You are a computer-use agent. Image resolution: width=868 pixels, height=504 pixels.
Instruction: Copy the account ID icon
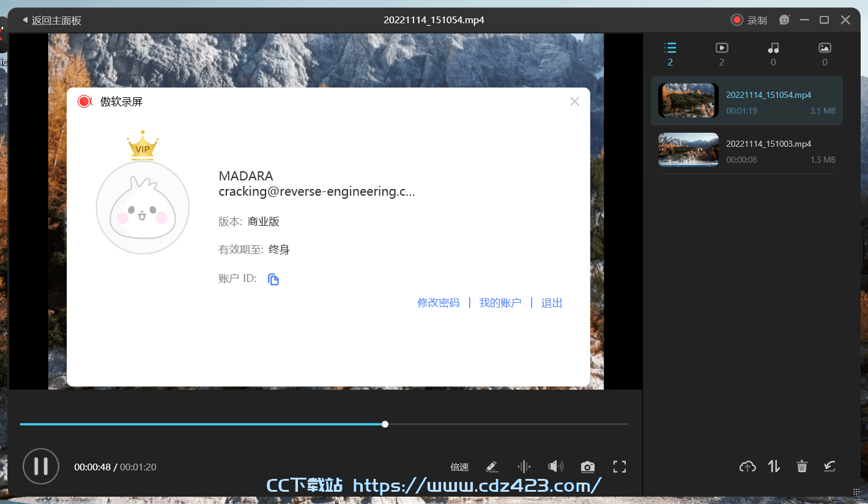(x=273, y=279)
